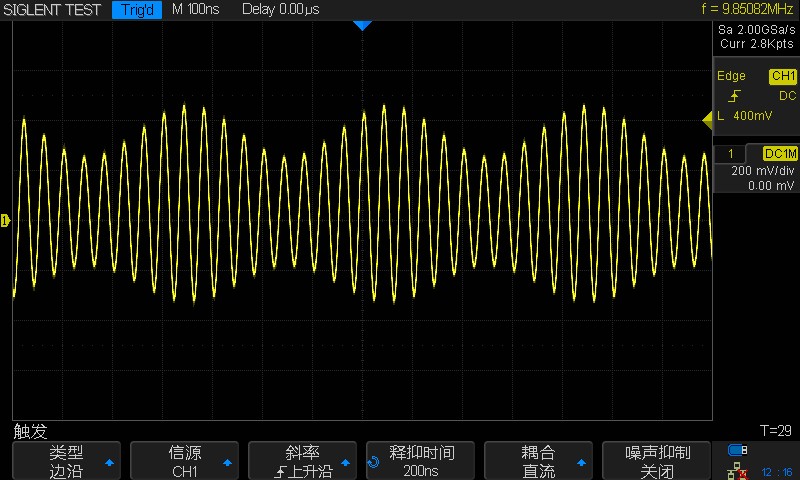The image size is (800, 480).
Task: Click the USB drive status icon
Action: tap(738, 450)
